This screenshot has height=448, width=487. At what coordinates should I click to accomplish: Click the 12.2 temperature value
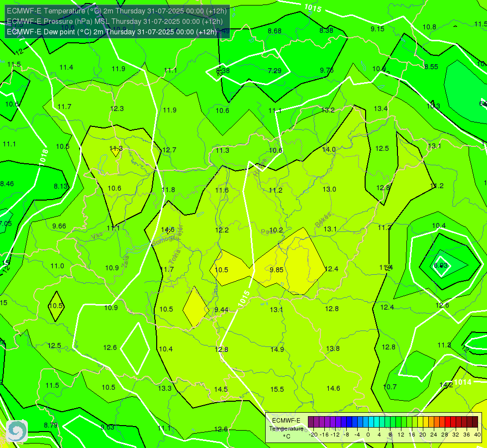pyautogui.click(x=222, y=230)
